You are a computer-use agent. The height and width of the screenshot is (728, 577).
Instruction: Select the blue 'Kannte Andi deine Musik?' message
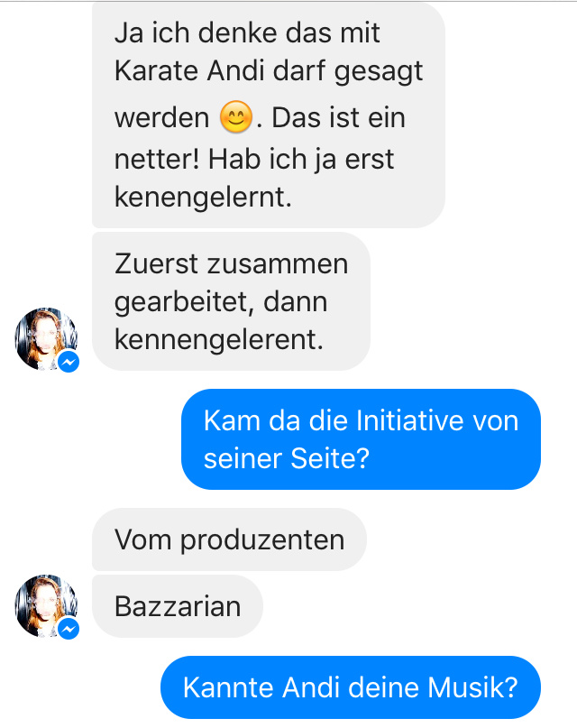[351, 687]
